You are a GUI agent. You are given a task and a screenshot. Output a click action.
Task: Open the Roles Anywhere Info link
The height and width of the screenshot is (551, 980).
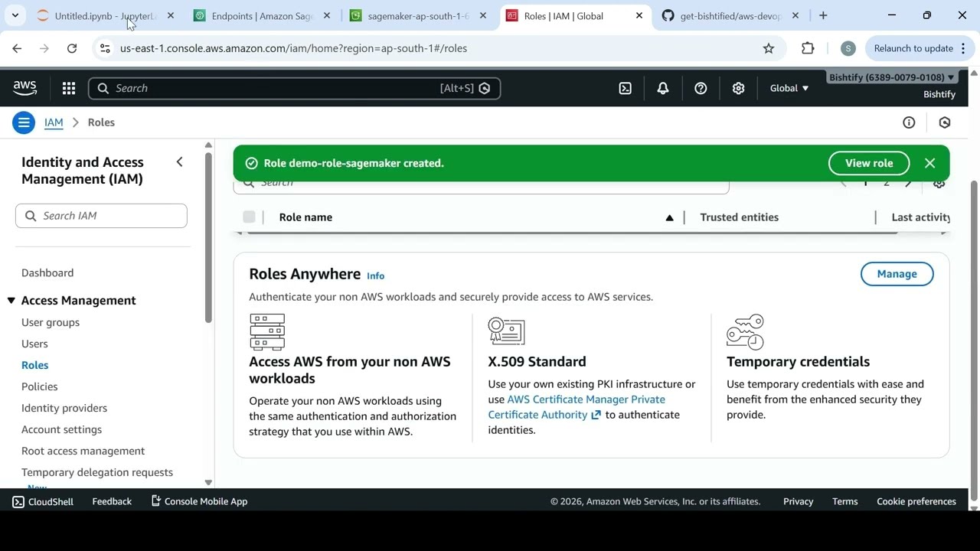pos(375,275)
